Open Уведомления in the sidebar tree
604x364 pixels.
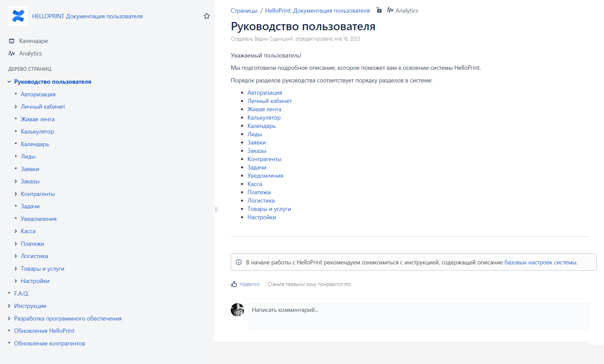coord(39,219)
